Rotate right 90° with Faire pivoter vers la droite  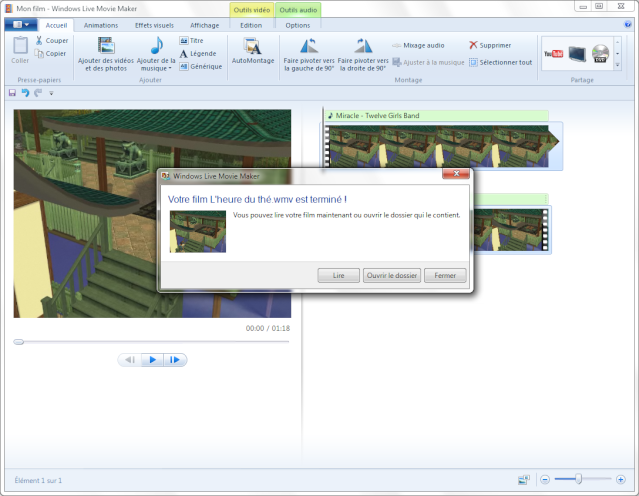point(363,53)
